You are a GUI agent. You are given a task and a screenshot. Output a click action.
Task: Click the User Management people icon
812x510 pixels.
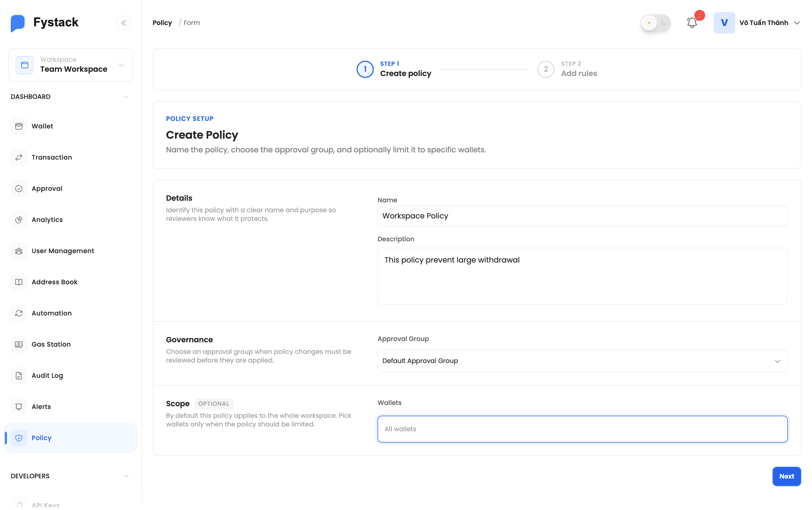(19, 251)
